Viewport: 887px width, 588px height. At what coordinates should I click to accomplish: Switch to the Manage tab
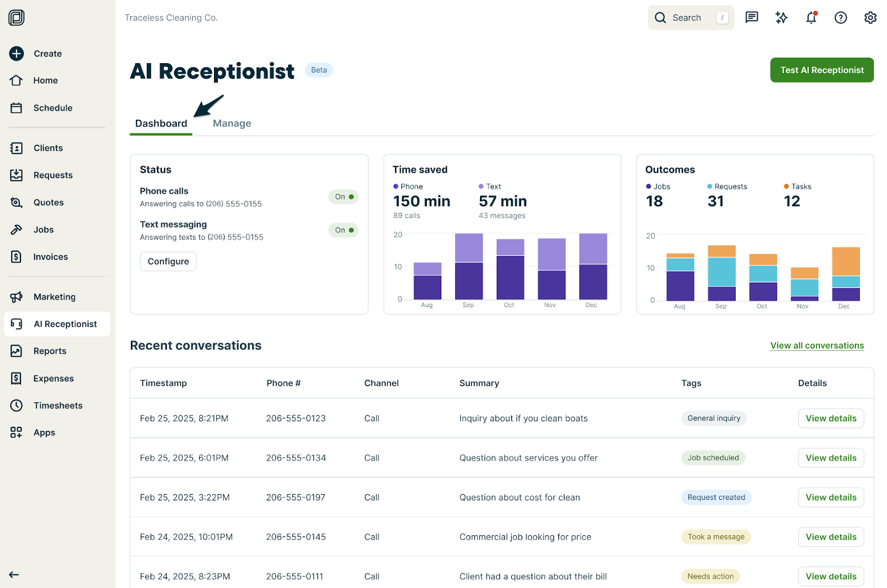click(x=232, y=124)
